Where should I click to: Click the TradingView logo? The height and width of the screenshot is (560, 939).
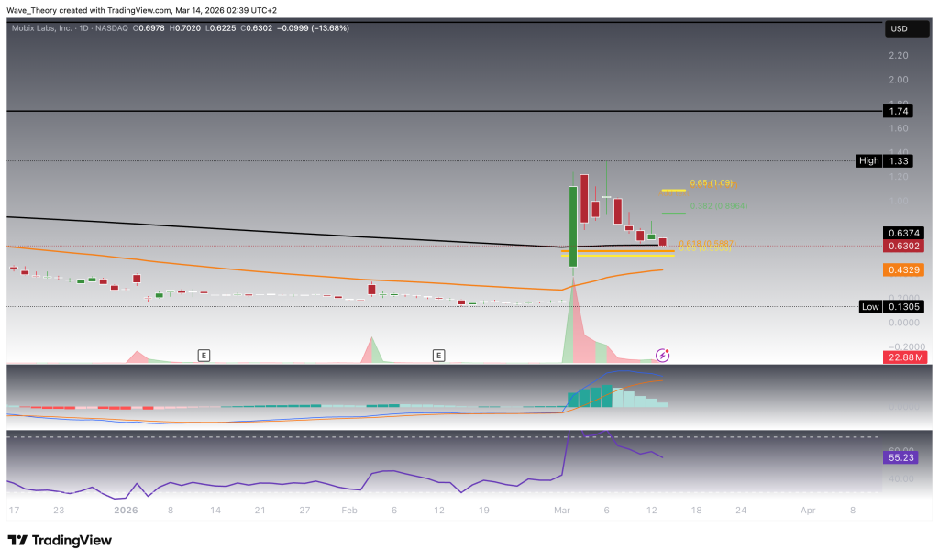click(60, 540)
